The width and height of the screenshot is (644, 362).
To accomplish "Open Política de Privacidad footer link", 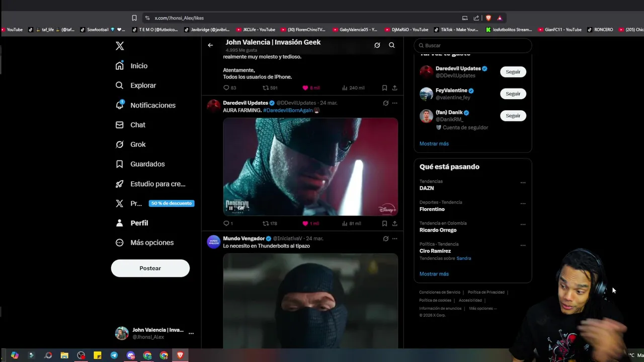I will coord(486,292).
